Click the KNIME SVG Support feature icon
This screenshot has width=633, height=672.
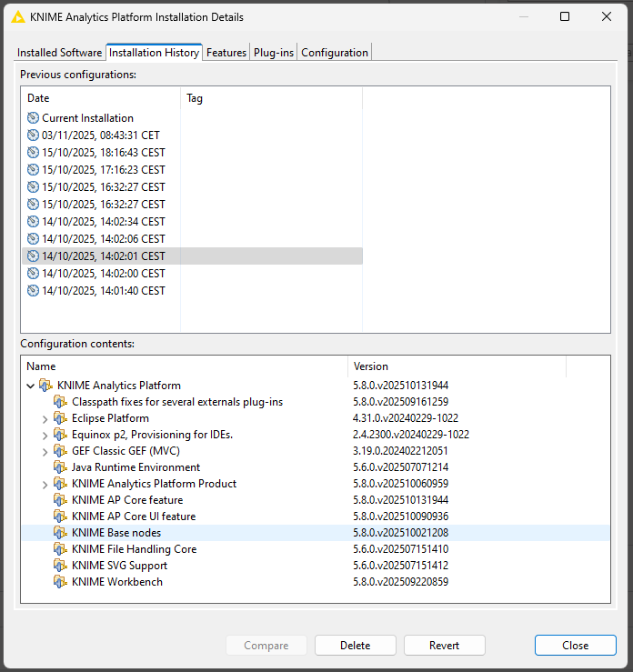click(60, 566)
